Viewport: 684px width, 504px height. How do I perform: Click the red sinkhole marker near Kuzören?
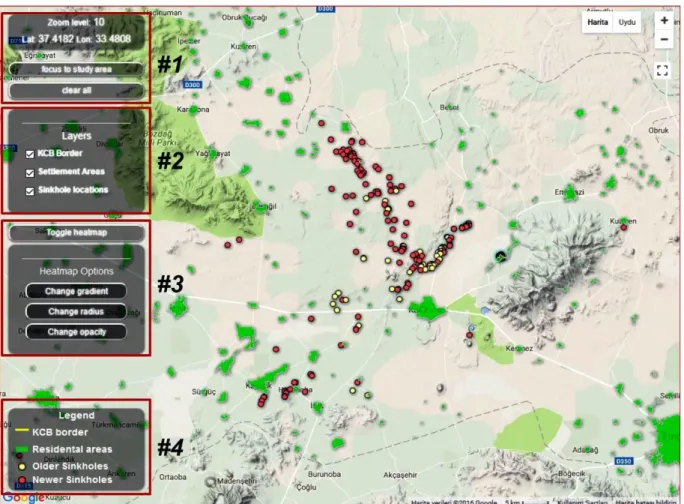pyautogui.click(x=623, y=227)
